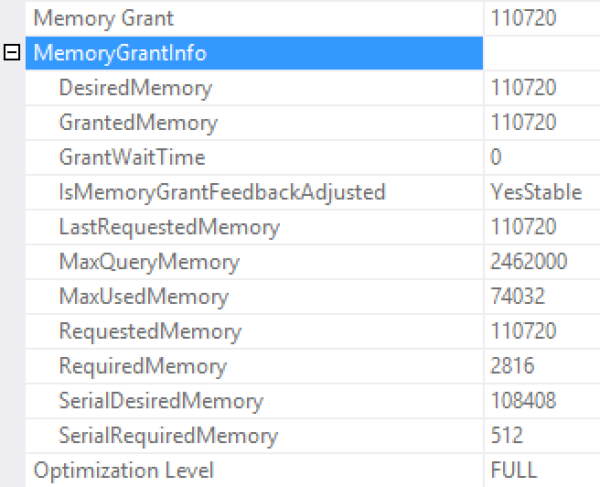Select the GrantWaitTime property
Viewport: 600px width, 487px height.
pyautogui.click(x=132, y=157)
